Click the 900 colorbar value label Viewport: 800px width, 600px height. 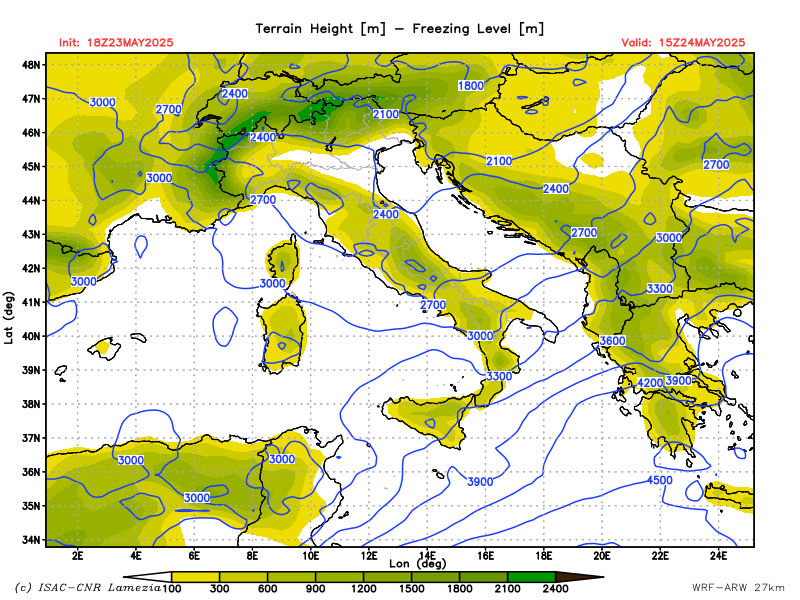click(315, 589)
